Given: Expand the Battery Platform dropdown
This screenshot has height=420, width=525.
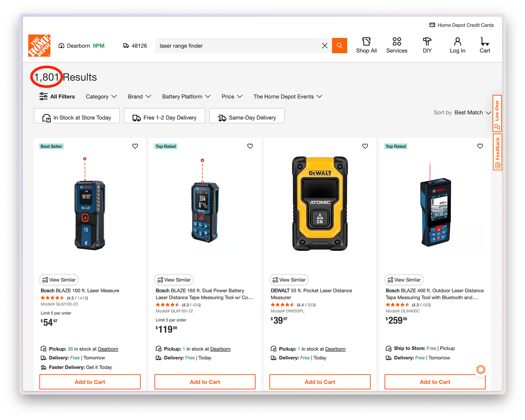Looking at the screenshot, I should click(186, 96).
